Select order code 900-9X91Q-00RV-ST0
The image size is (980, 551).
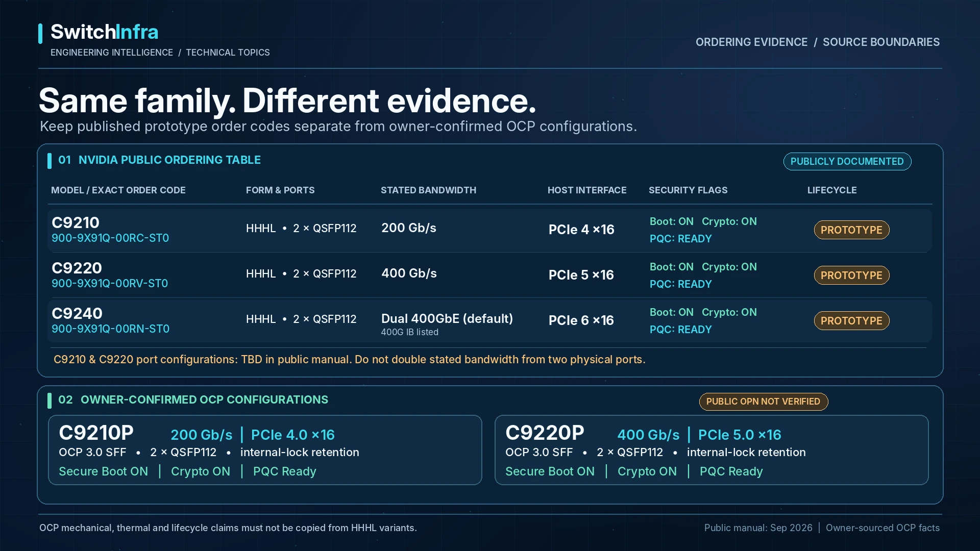click(x=110, y=283)
